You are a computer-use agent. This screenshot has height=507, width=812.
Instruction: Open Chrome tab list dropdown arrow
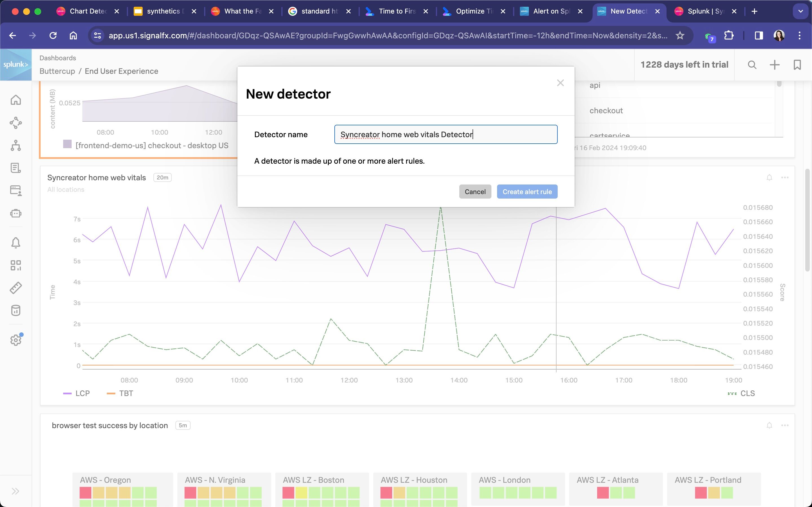click(801, 11)
